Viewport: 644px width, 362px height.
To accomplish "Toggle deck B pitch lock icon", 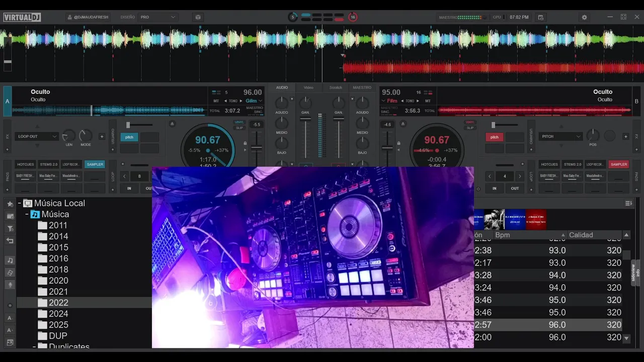I will tap(399, 143).
